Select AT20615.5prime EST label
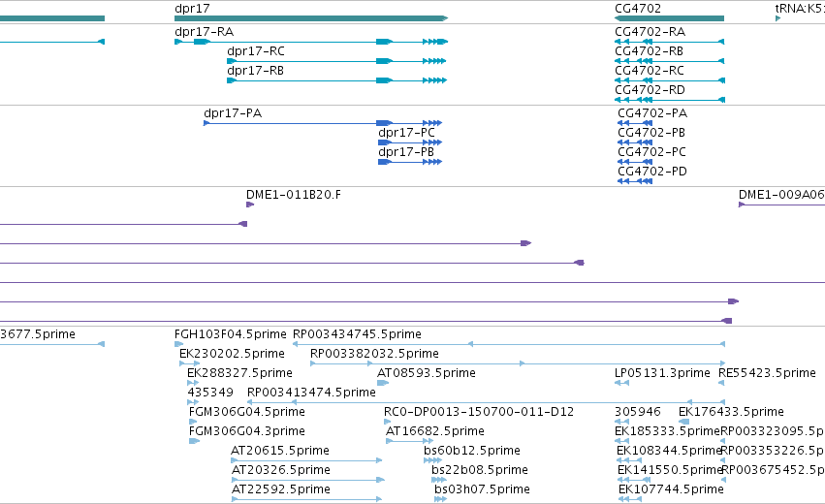 click(280, 451)
